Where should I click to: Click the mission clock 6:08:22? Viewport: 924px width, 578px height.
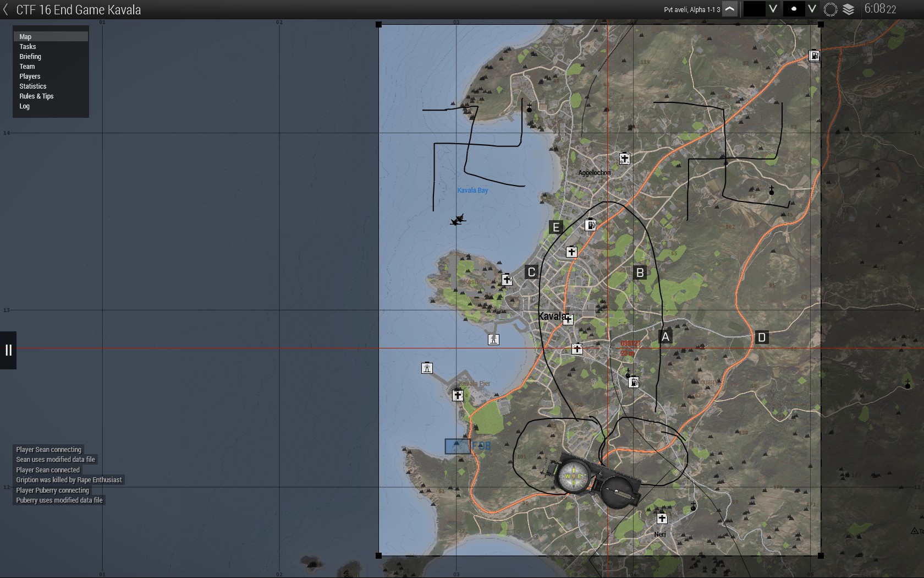click(x=880, y=9)
